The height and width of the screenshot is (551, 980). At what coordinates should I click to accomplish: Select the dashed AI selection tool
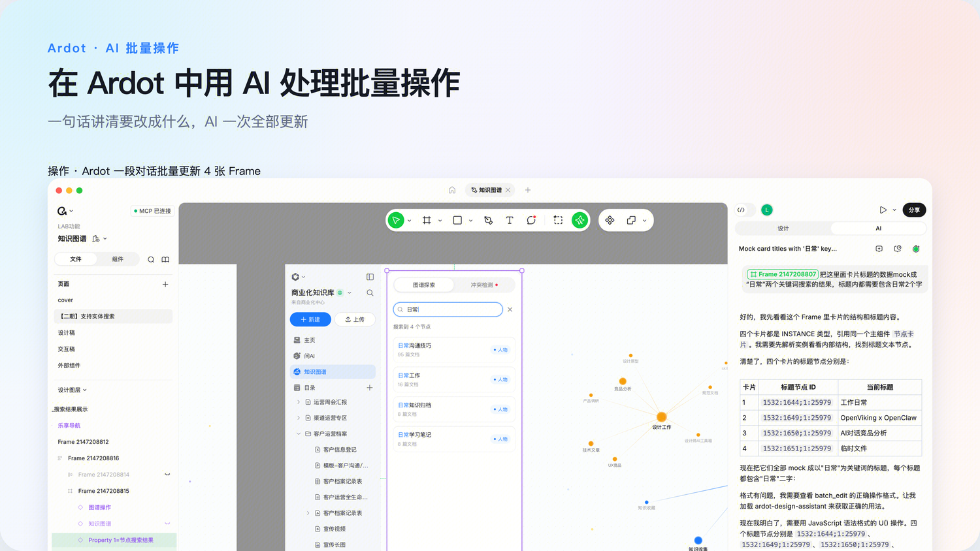tap(558, 221)
